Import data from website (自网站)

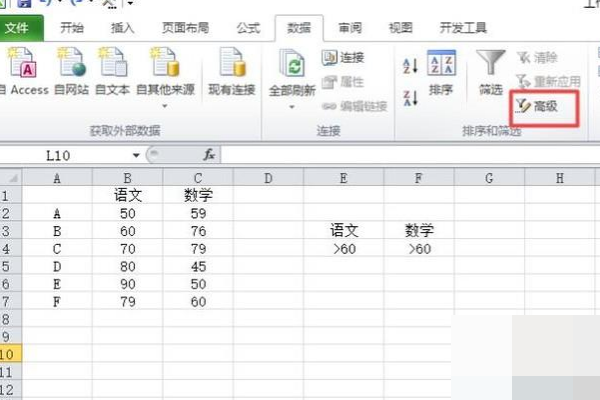(72, 72)
